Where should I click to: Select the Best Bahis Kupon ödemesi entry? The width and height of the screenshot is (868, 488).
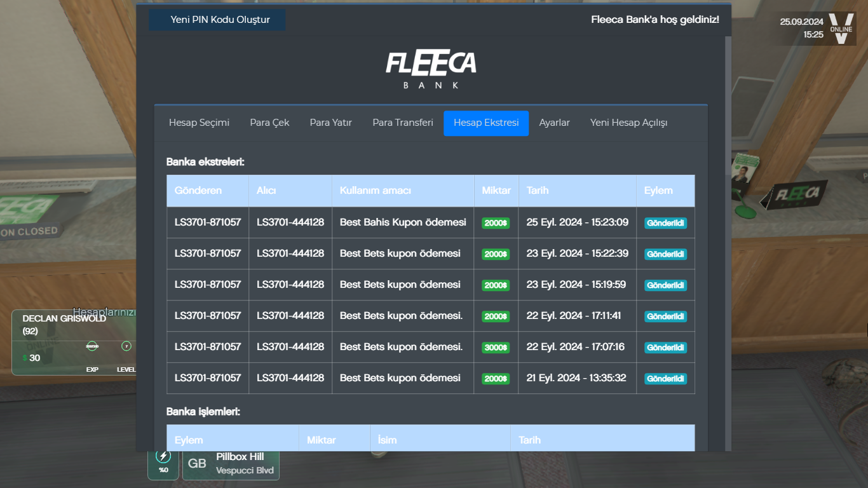coord(403,222)
